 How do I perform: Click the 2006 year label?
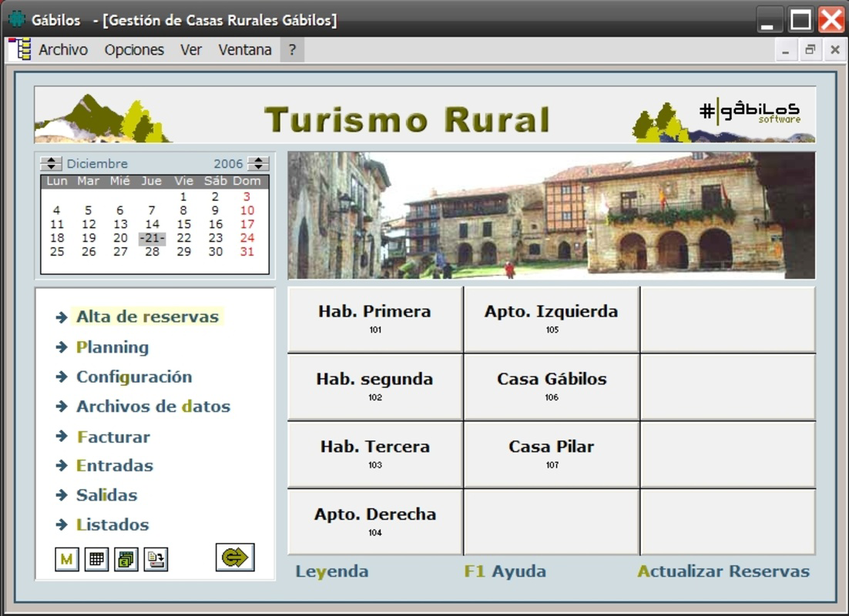(228, 163)
